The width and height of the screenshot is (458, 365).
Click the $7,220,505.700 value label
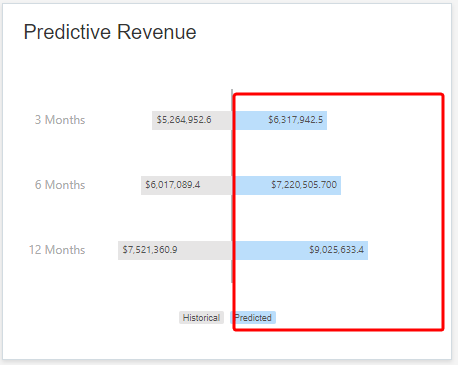pos(304,185)
